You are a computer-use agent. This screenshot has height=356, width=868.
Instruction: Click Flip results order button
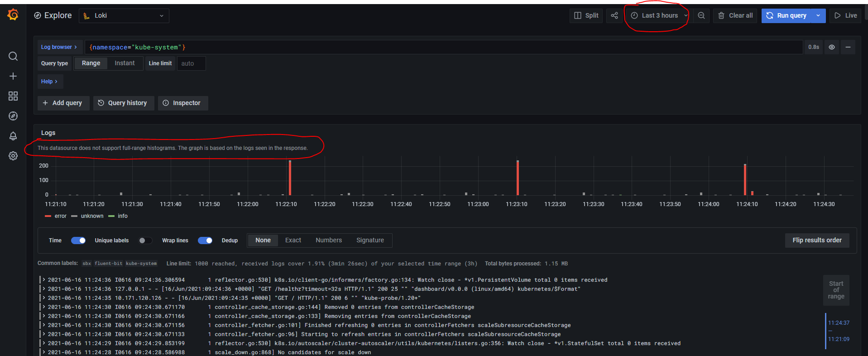[x=817, y=241]
